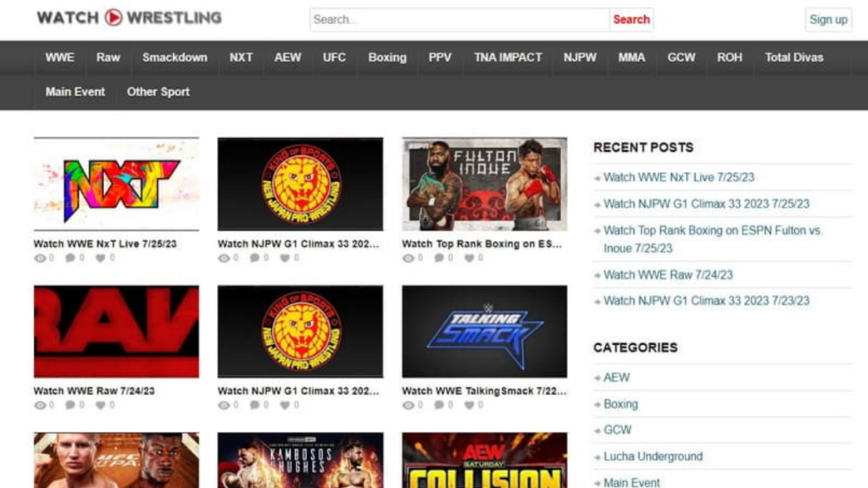Viewport: 868px width, 488px height.
Task: Open GCW category in sidebar
Action: 617,430
